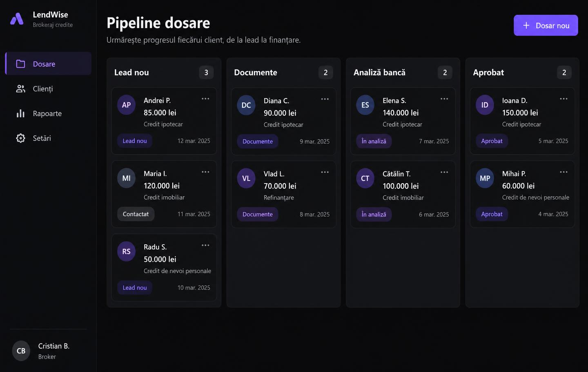Click the amount 60.000 lei
The width and height of the screenshot is (588, 372).
518,186
